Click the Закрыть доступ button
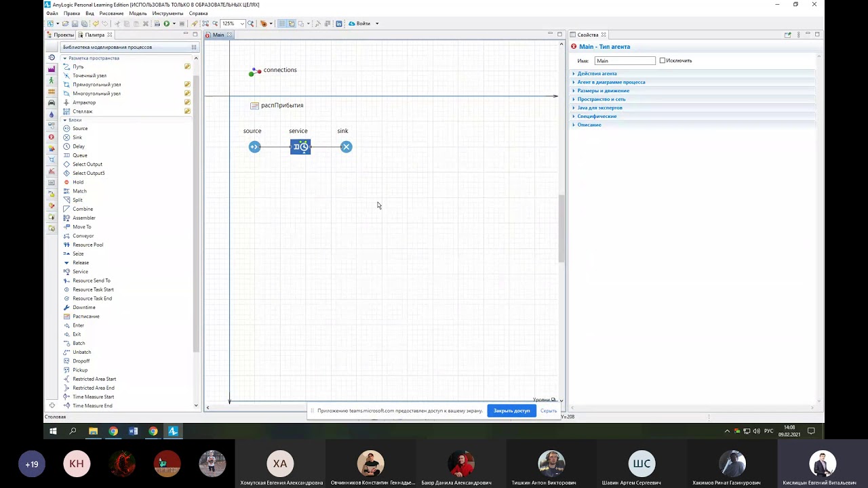 [512, 411]
